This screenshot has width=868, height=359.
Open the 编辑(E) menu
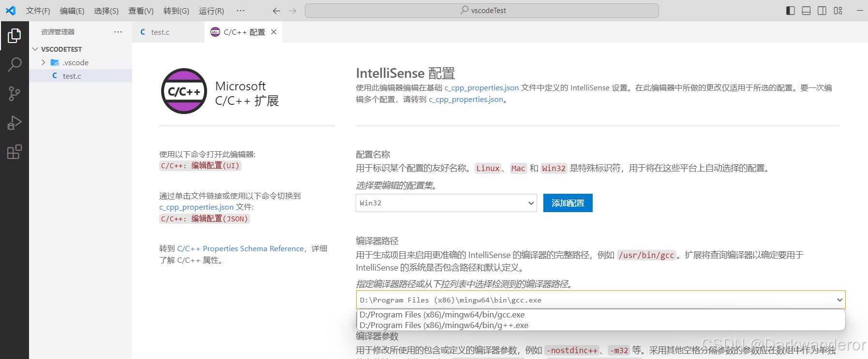coord(72,11)
